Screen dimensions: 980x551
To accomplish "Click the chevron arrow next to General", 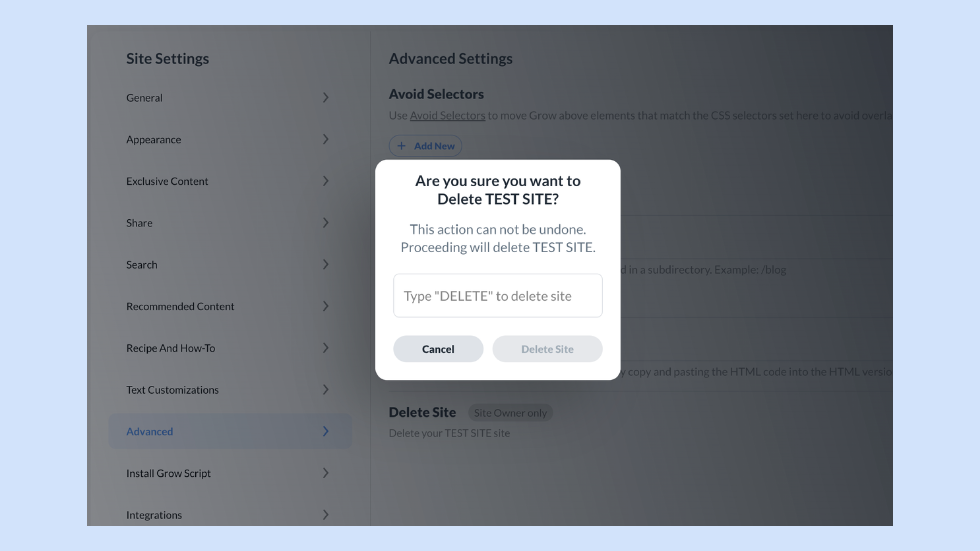I will click(x=326, y=98).
